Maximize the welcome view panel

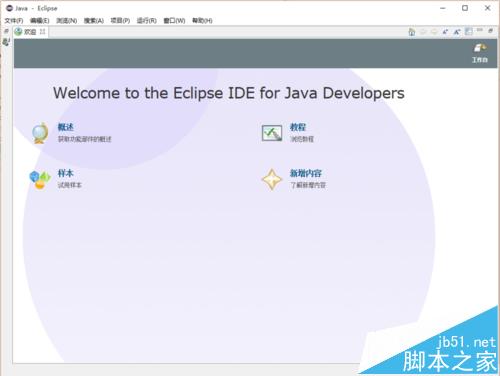[491, 31]
